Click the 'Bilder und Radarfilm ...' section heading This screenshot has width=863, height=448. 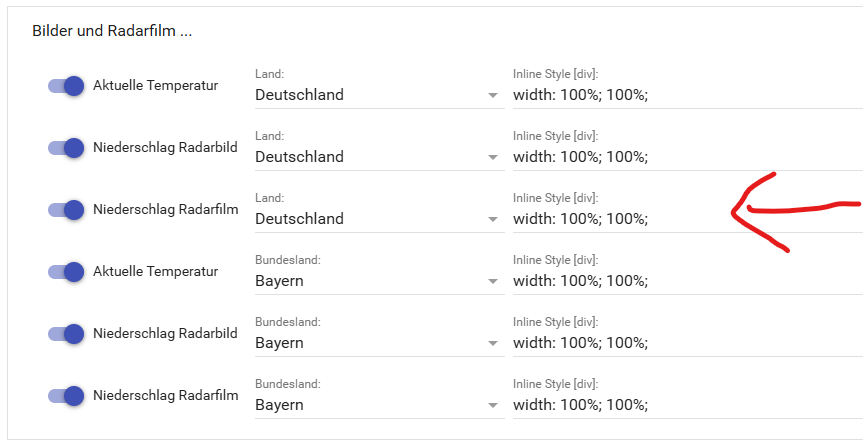112,31
